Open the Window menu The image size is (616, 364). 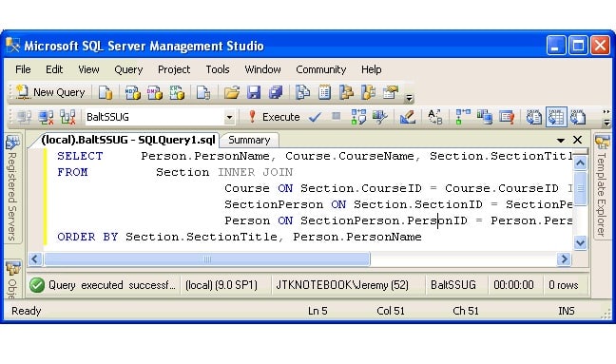tap(262, 69)
